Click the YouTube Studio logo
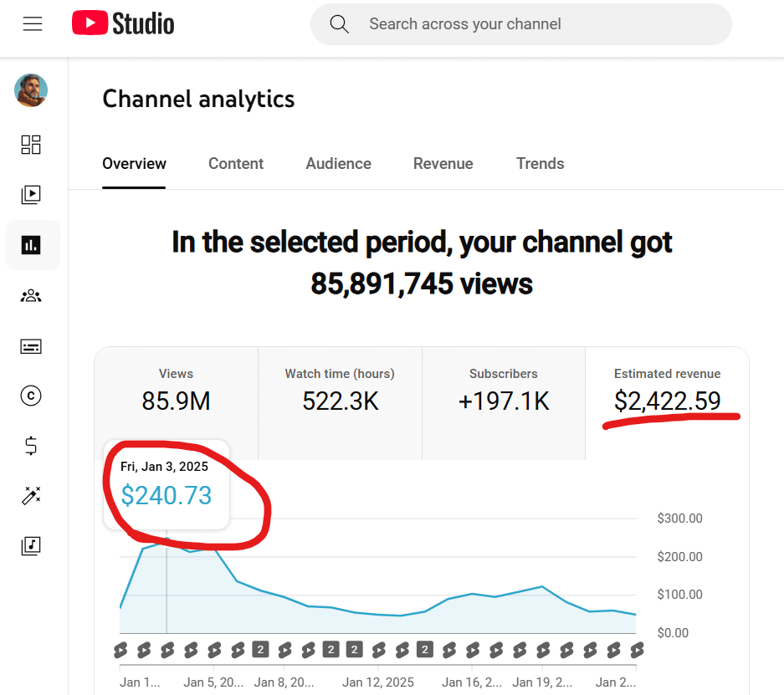The width and height of the screenshot is (784, 695). click(x=123, y=23)
